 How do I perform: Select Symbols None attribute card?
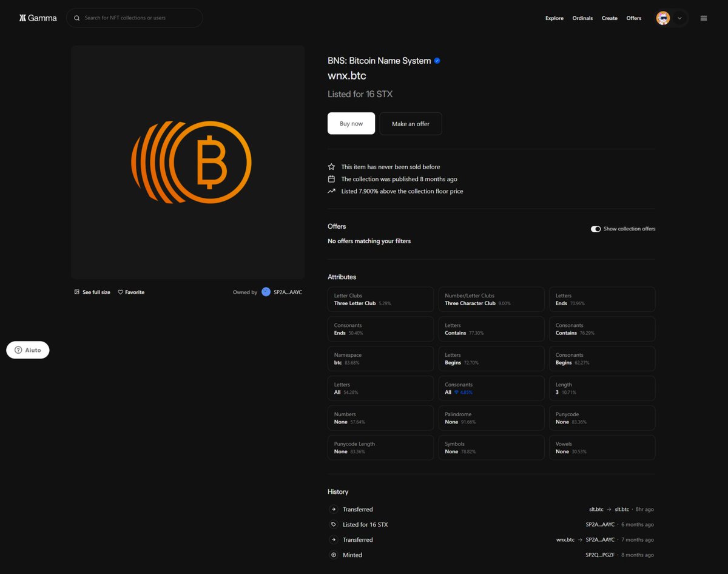click(491, 447)
